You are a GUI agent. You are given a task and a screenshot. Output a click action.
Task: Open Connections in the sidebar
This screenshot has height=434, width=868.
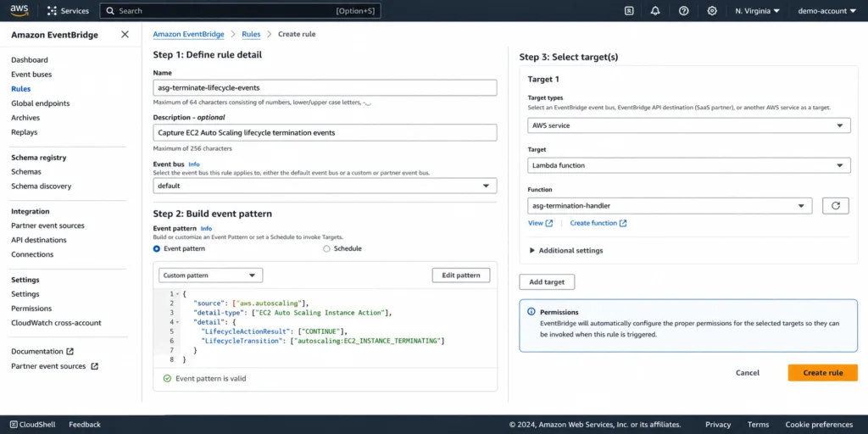[32, 254]
